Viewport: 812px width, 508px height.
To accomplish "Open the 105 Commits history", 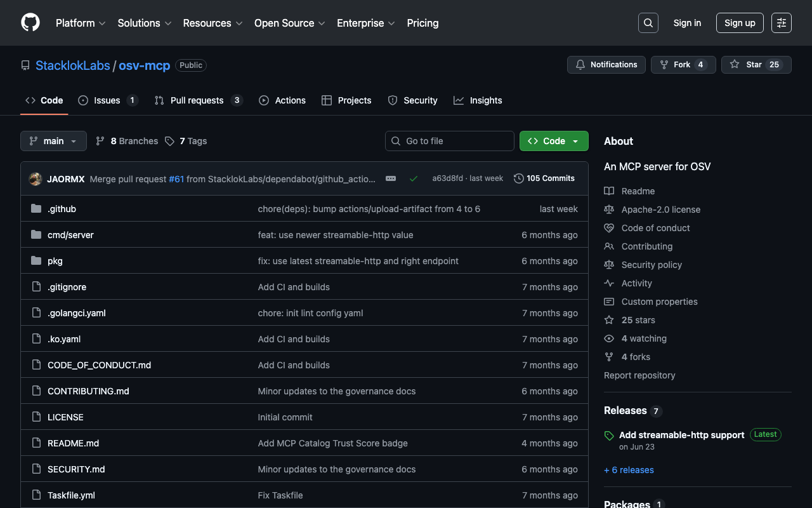I will point(544,178).
